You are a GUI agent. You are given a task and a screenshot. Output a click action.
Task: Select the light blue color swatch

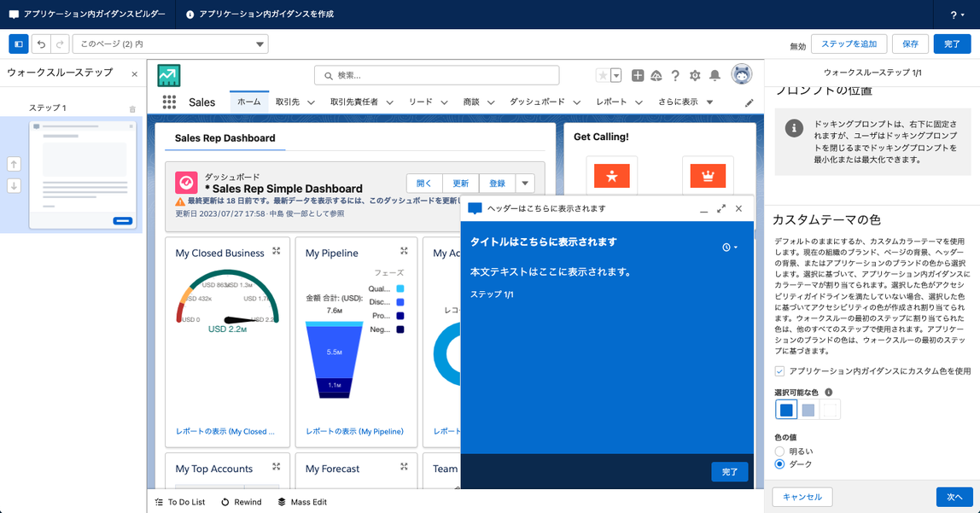[x=808, y=410]
